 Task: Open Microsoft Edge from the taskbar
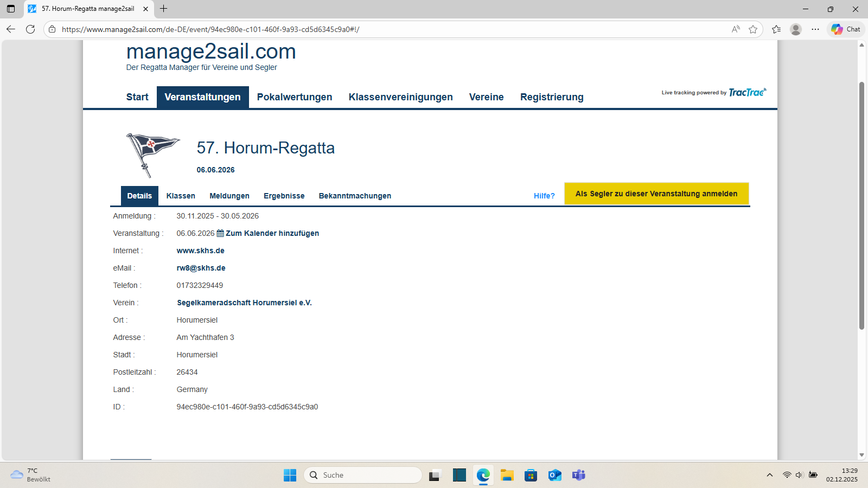tap(483, 475)
